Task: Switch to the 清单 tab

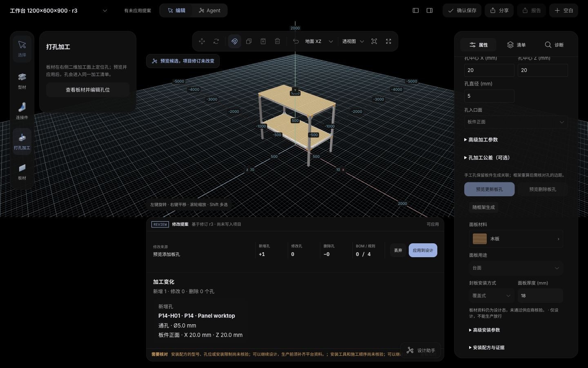Action: (516, 45)
